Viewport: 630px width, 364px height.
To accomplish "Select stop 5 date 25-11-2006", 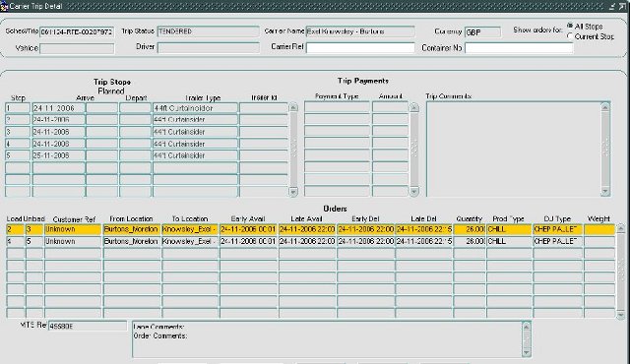I will click(59, 155).
